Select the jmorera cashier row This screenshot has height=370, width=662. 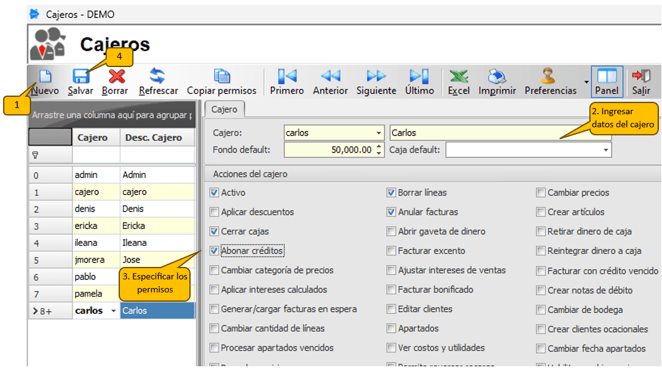112,260
